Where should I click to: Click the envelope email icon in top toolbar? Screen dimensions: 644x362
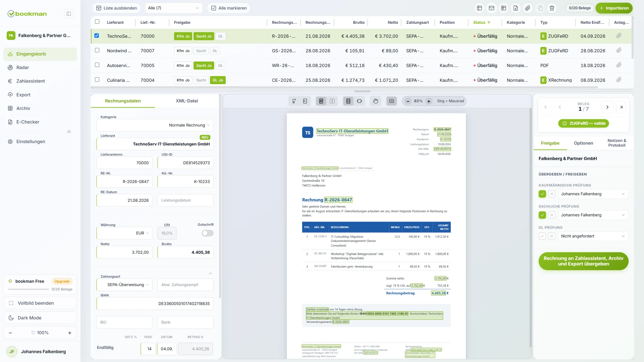pos(491,8)
